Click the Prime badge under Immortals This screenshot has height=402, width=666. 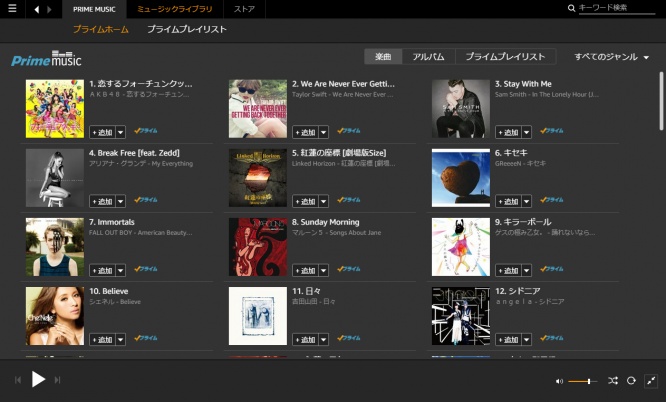pos(146,269)
